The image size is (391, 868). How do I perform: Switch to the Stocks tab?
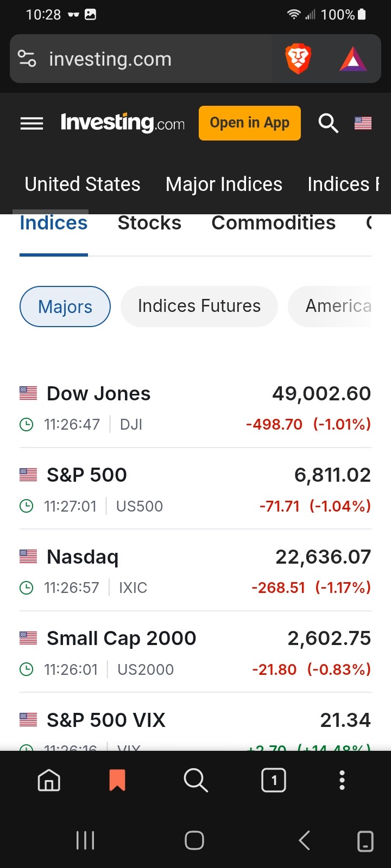[x=149, y=224]
